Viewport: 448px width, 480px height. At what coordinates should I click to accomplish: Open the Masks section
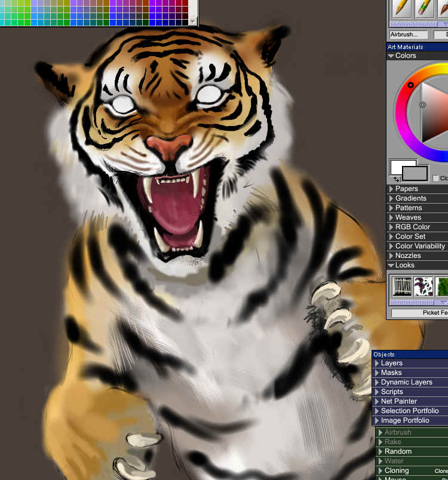click(377, 373)
